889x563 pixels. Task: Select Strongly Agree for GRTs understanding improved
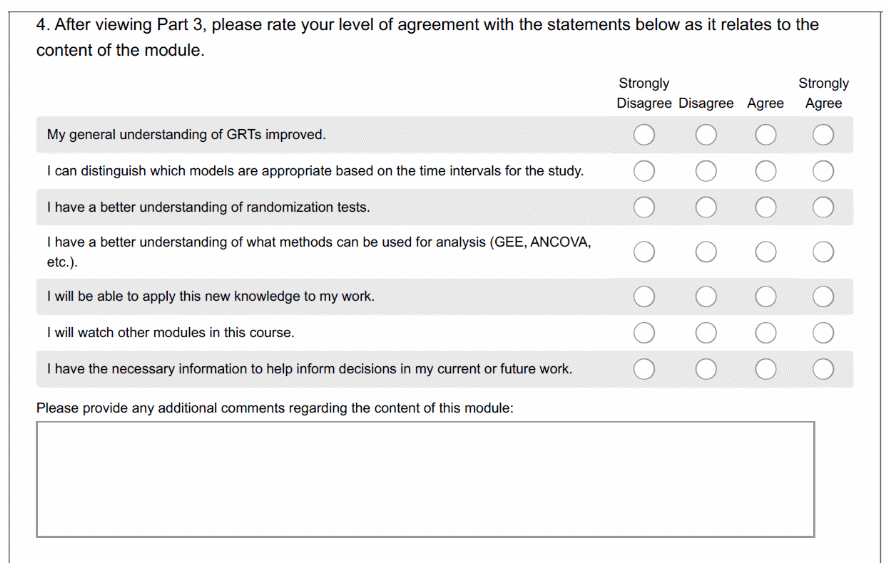click(823, 135)
